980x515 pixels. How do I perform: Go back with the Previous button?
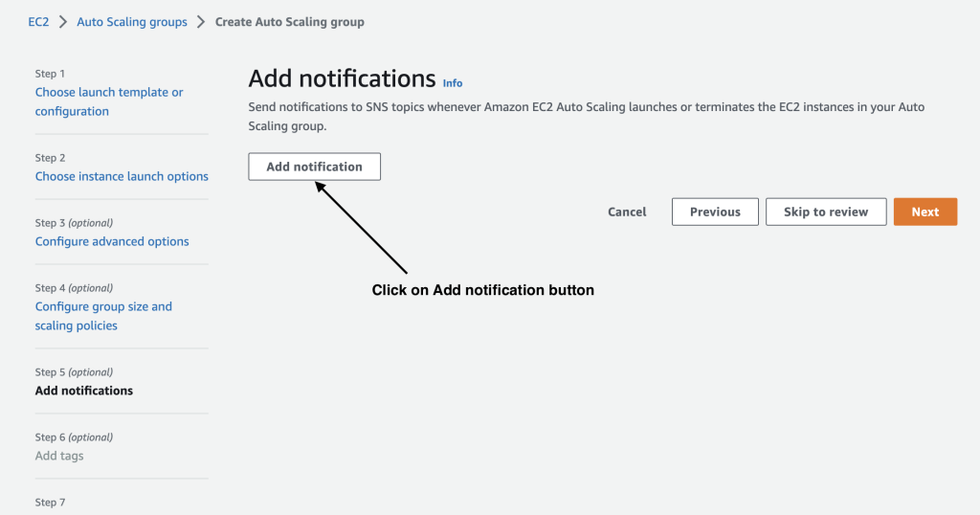715,212
